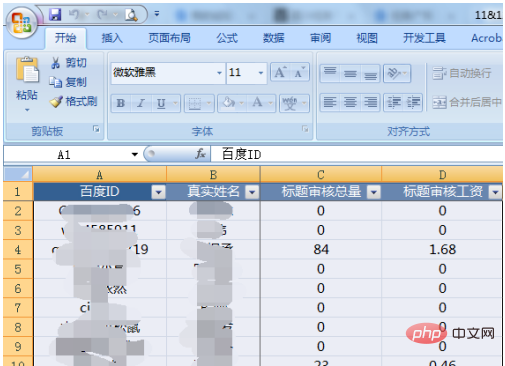Center text horizontally
This screenshot has width=505, height=366.
[350, 102]
